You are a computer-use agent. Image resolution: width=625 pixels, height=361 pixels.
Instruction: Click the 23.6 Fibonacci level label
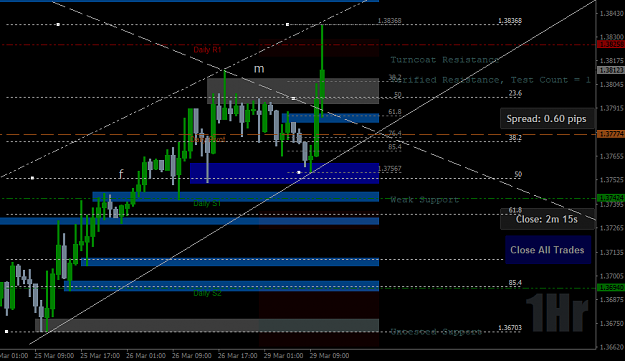click(515, 93)
